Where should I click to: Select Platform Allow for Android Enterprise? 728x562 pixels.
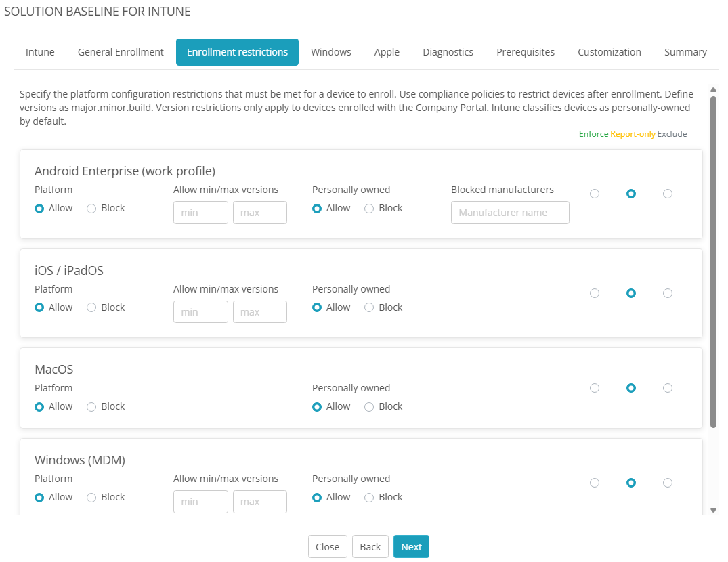tap(39, 209)
